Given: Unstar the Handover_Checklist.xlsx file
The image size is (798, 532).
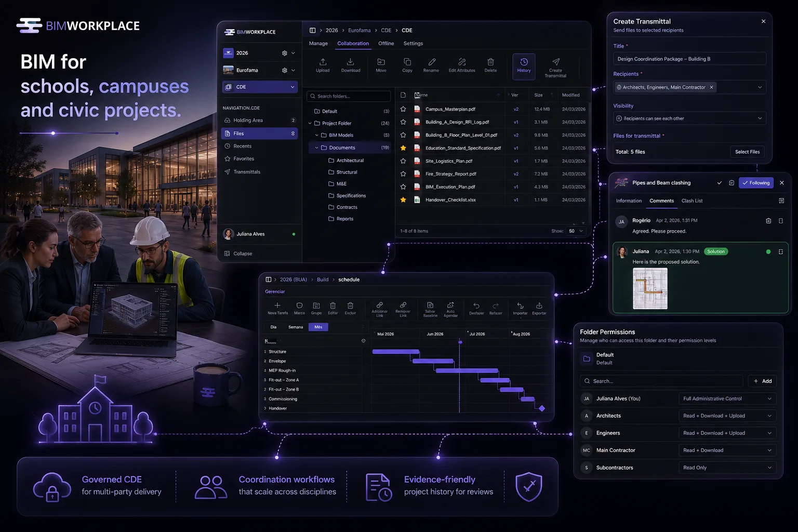Looking at the screenshot, I should (x=403, y=200).
